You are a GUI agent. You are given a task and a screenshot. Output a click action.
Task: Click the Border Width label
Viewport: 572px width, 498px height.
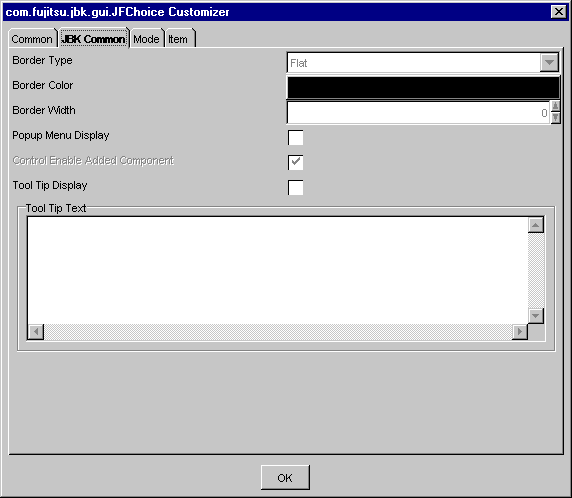tap(44, 110)
